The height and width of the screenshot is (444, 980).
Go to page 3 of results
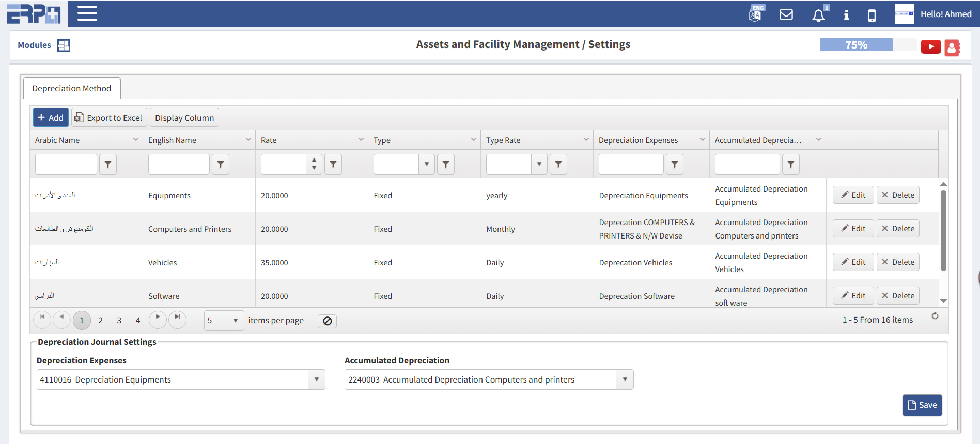[x=119, y=321]
